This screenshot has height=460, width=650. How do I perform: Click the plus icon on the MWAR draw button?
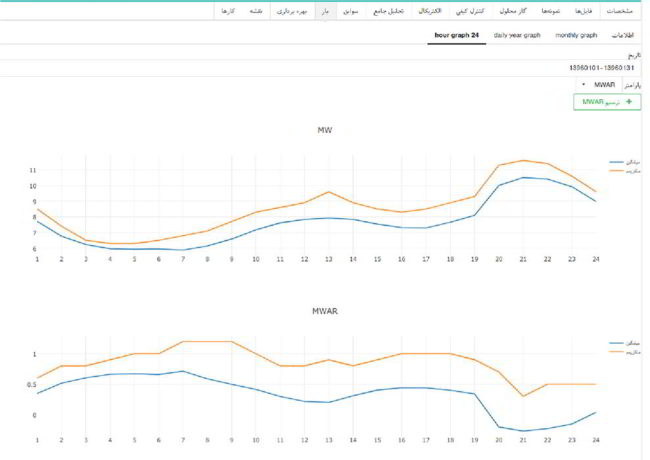click(628, 102)
